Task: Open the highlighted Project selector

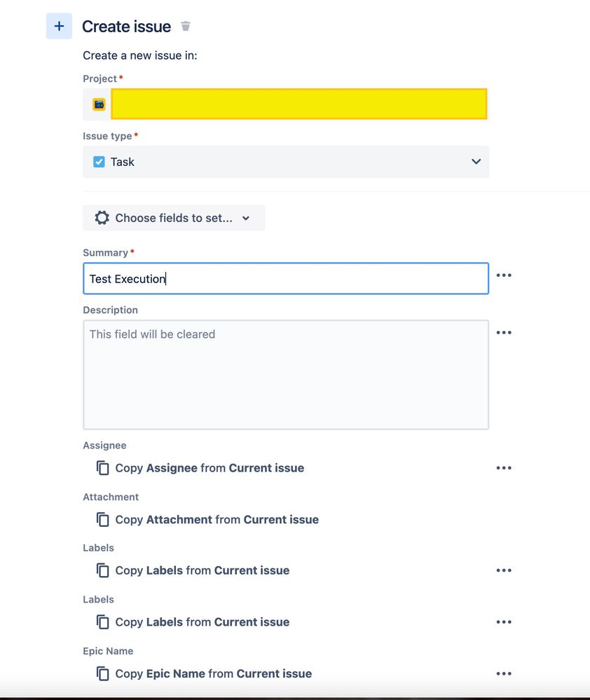Action: pyautogui.click(x=299, y=104)
